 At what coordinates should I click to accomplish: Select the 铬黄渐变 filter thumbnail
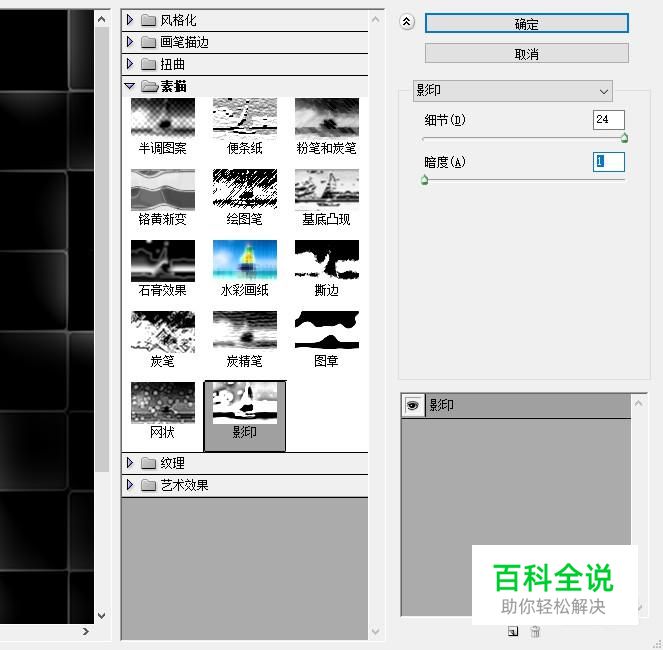pyautogui.click(x=163, y=189)
